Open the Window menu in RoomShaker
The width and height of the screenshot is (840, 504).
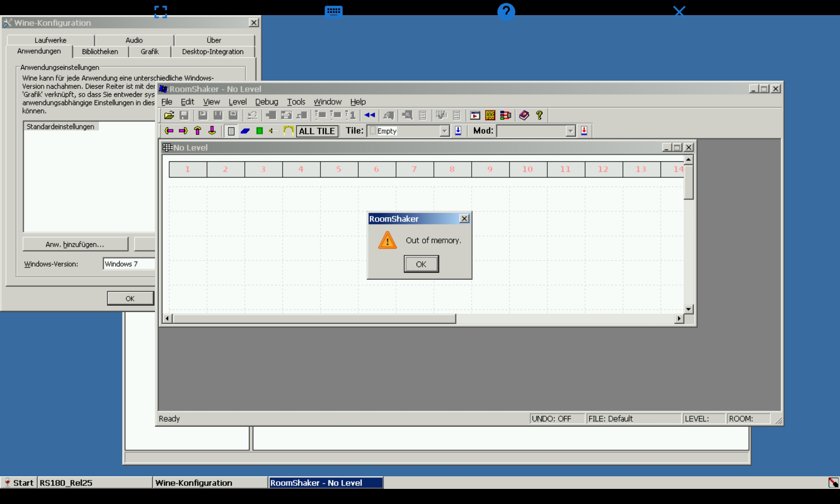328,102
